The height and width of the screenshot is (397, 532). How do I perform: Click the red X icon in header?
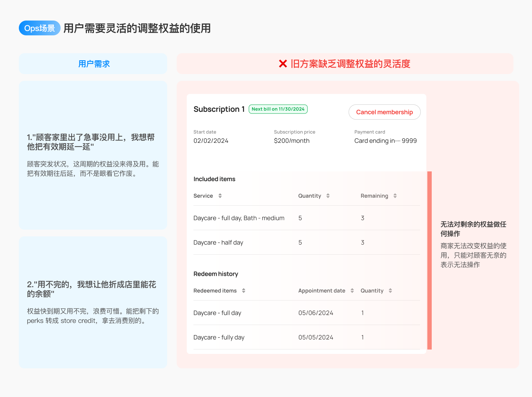283,64
